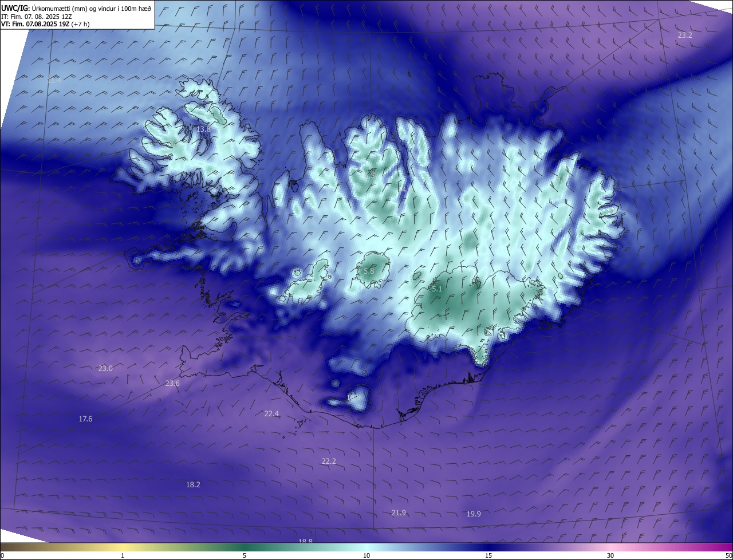
Task: Click the 22.4 value label
Action: (271, 413)
